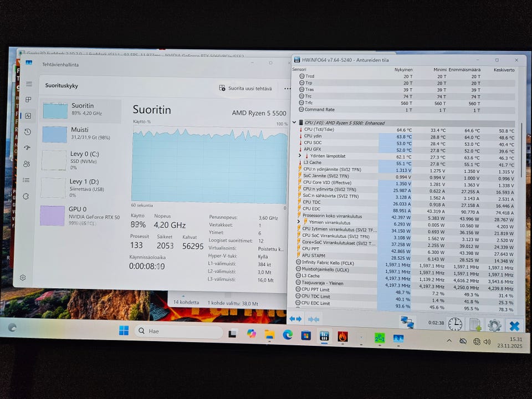
Task: Click the Suoritin usage graph
Action: coord(209,164)
